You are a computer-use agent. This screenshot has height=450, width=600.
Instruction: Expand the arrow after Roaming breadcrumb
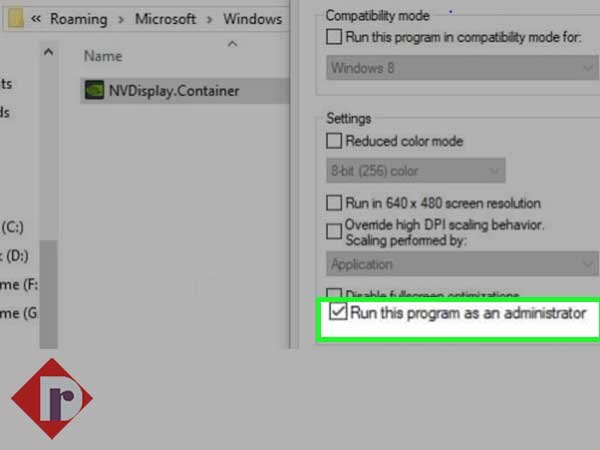121,19
